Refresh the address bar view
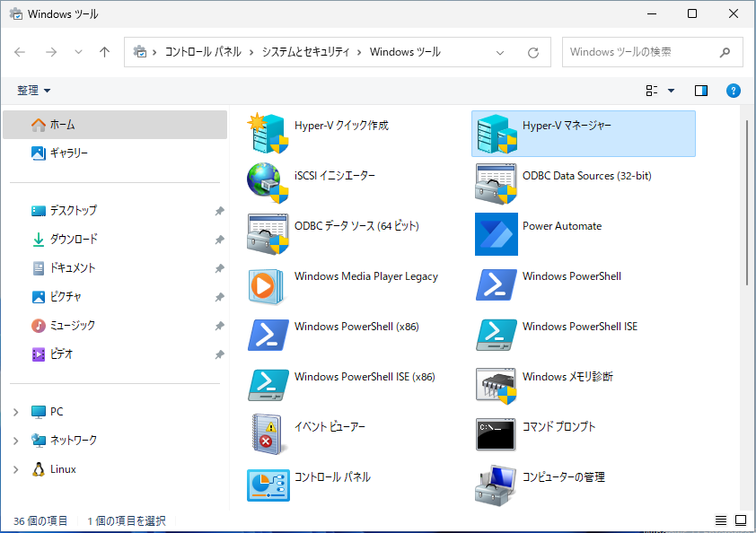 point(532,53)
